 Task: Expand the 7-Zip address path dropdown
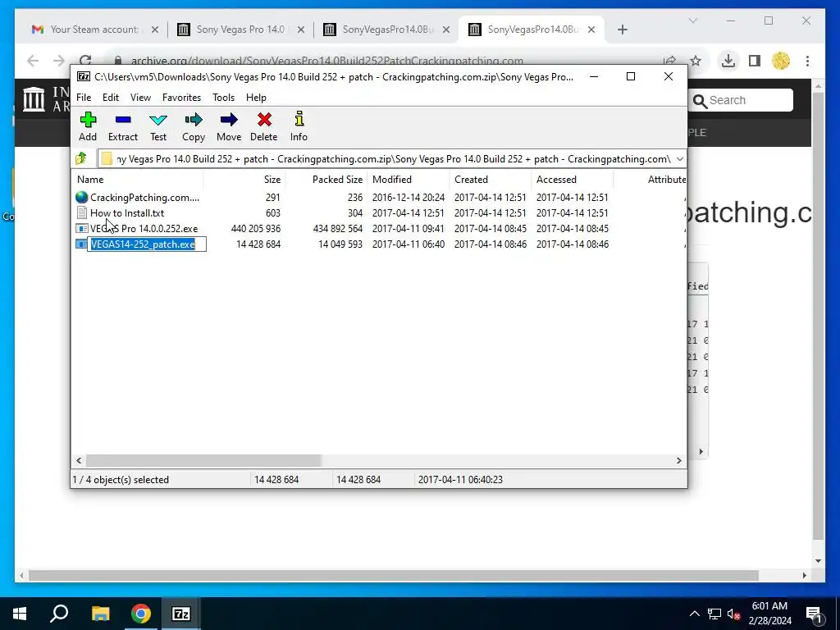pyautogui.click(x=679, y=158)
